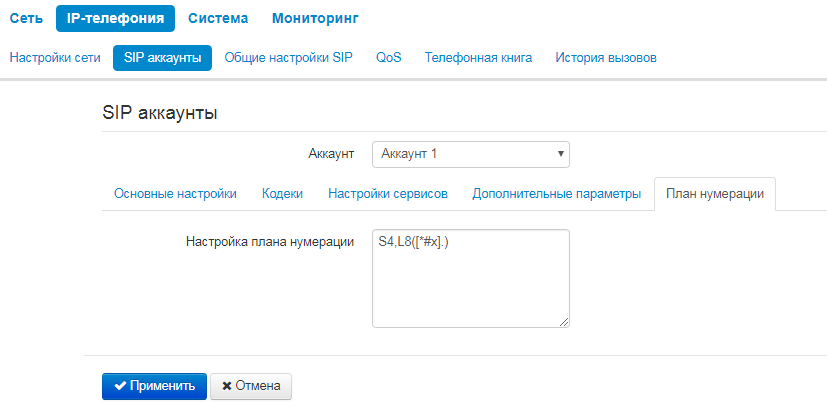827x410 pixels.
Task: Switch to Основные настройки tab
Action: pyautogui.click(x=175, y=194)
